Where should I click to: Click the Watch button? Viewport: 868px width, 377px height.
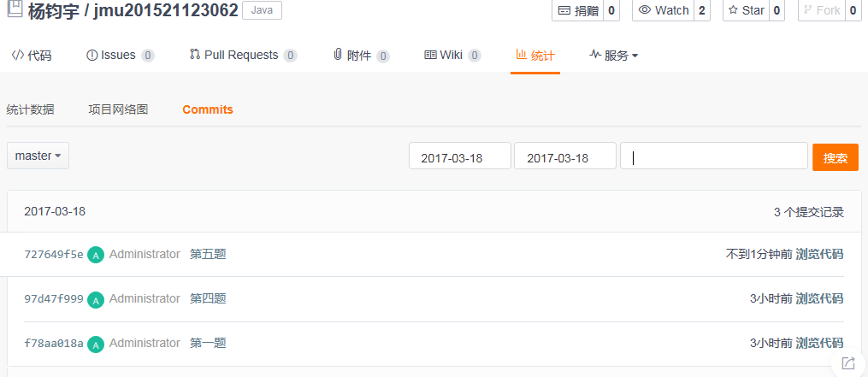point(663,10)
